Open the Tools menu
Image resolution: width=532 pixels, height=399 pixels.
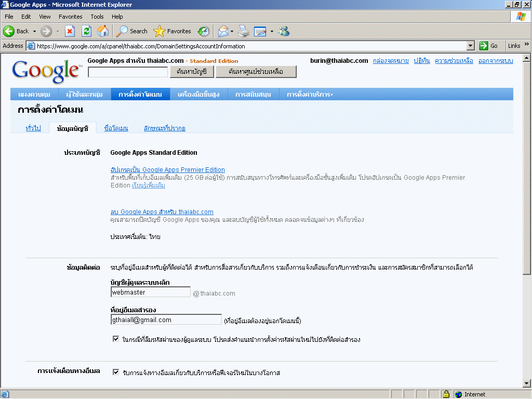pyautogui.click(x=97, y=17)
